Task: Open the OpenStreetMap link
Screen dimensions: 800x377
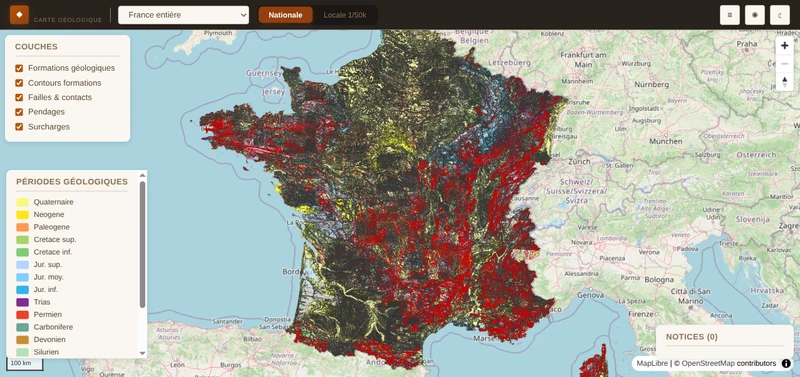Action: 708,363
